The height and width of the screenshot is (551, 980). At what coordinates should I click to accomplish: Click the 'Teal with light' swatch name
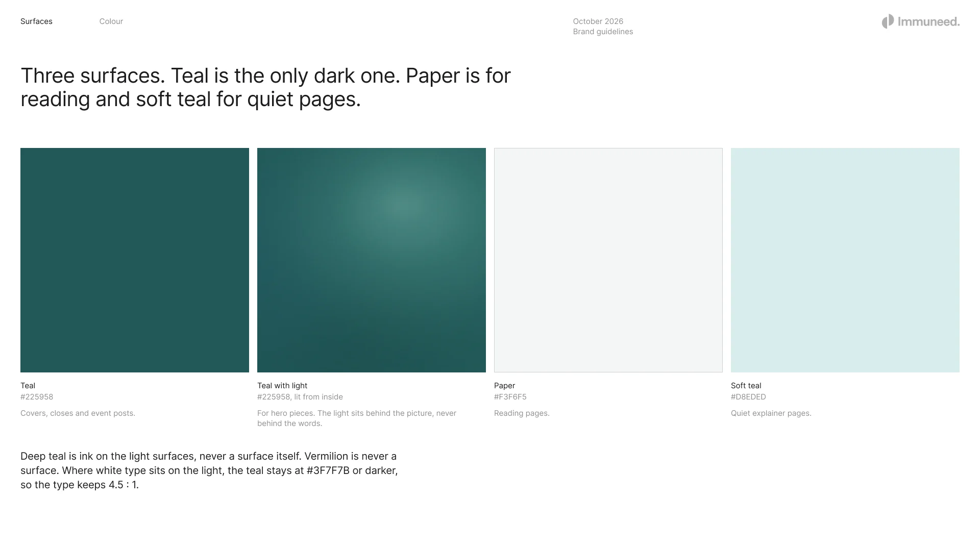pyautogui.click(x=282, y=386)
